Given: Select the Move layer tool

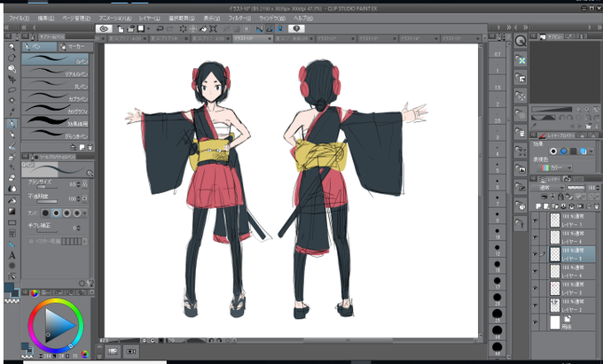Looking at the screenshot, I should click(12, 79).
